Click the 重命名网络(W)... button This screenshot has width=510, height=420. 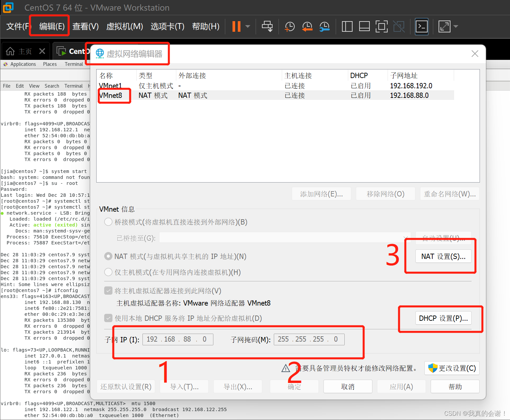coord(450,194)
